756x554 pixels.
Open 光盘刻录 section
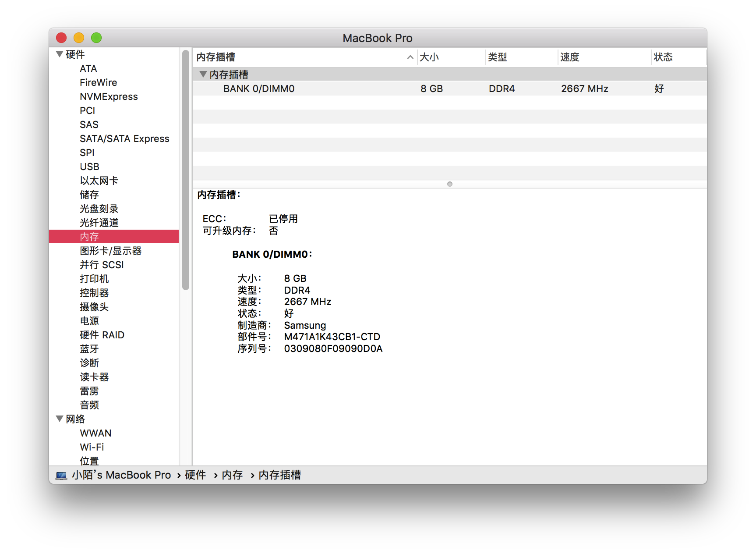(99, 209)
